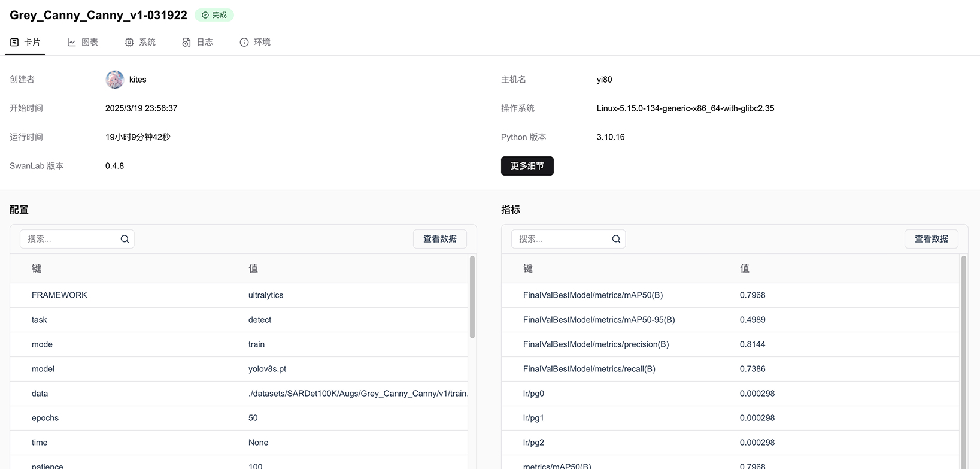The width and height of the screenshot is (980, 469).
Task: Click 查看数据 in the 指标 section
Action: pyautogui.click(x=931, y=239)
